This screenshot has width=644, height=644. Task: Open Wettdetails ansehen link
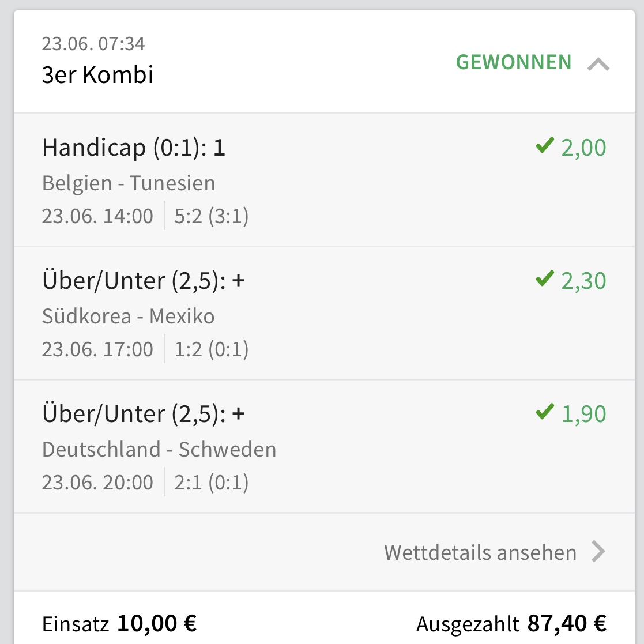(x=480, y=552)
